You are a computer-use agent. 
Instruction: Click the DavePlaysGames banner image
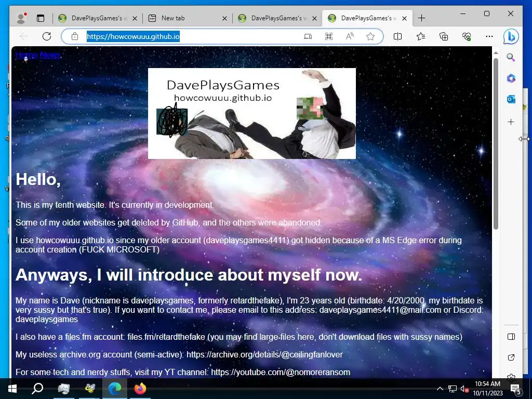(252, 113)
